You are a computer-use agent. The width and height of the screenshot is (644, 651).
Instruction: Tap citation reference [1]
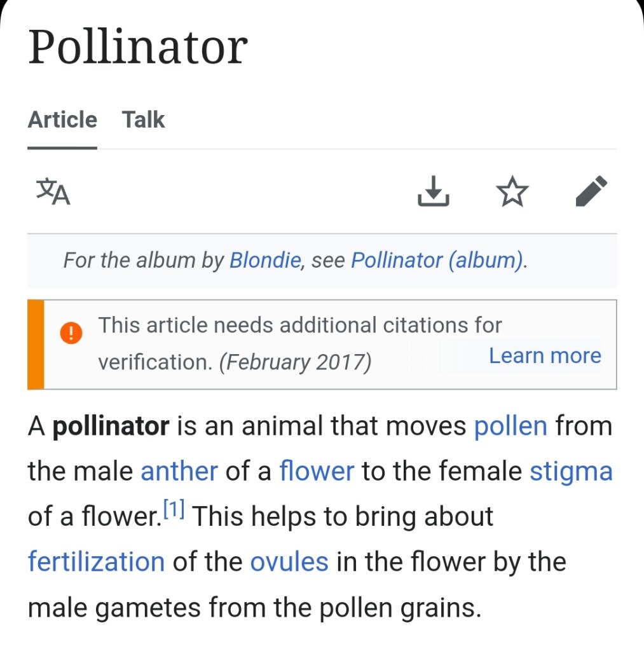tap(174, 511)
